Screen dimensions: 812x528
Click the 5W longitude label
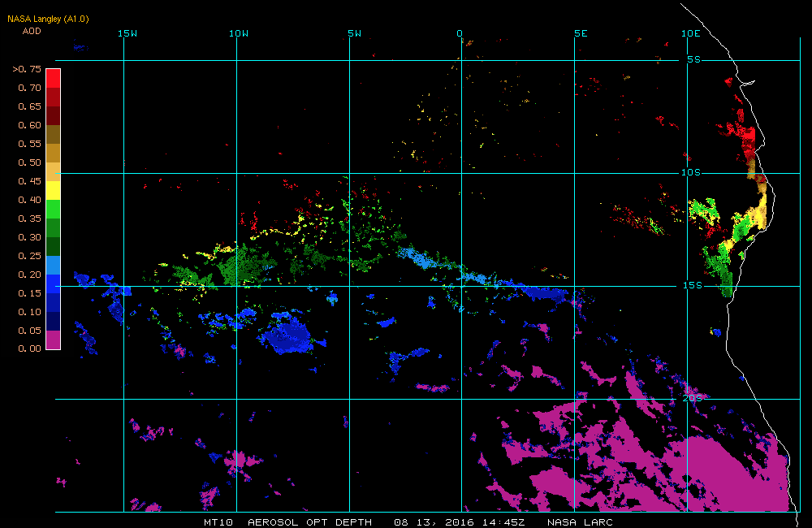(355, 33)
